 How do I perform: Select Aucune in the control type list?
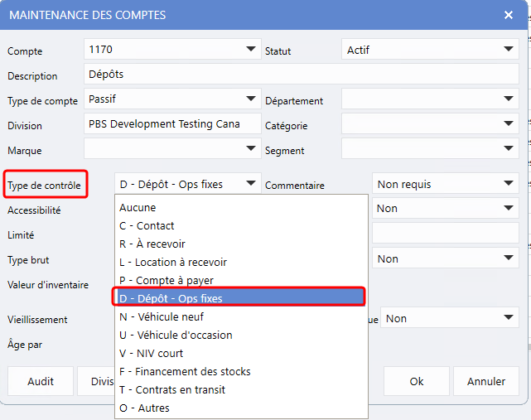(x=241, y=207)
